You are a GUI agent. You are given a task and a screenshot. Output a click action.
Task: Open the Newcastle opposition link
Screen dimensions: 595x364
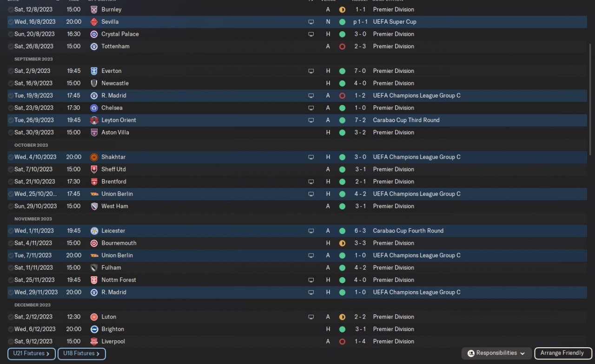point(115,84)
